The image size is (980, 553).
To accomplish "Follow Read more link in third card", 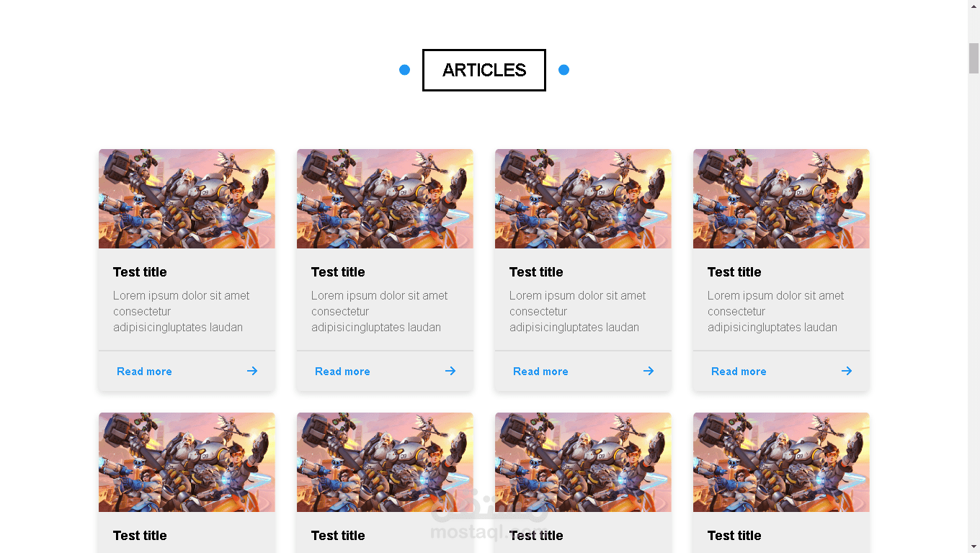I will [x=540, y=372].
